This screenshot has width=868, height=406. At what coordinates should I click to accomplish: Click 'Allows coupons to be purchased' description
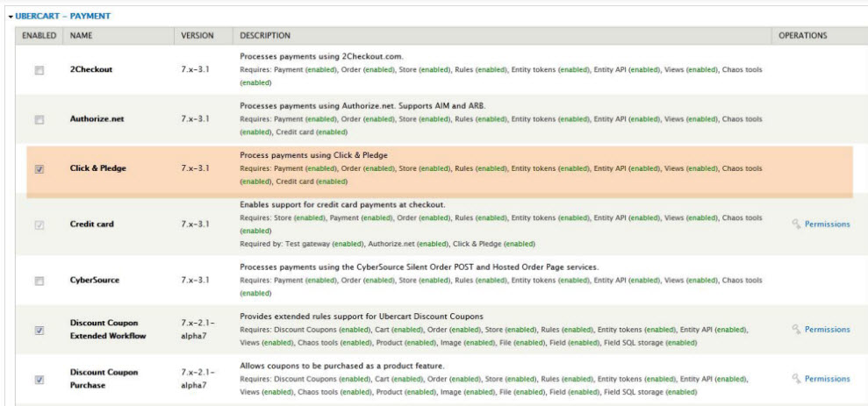[x=342, y=367]
